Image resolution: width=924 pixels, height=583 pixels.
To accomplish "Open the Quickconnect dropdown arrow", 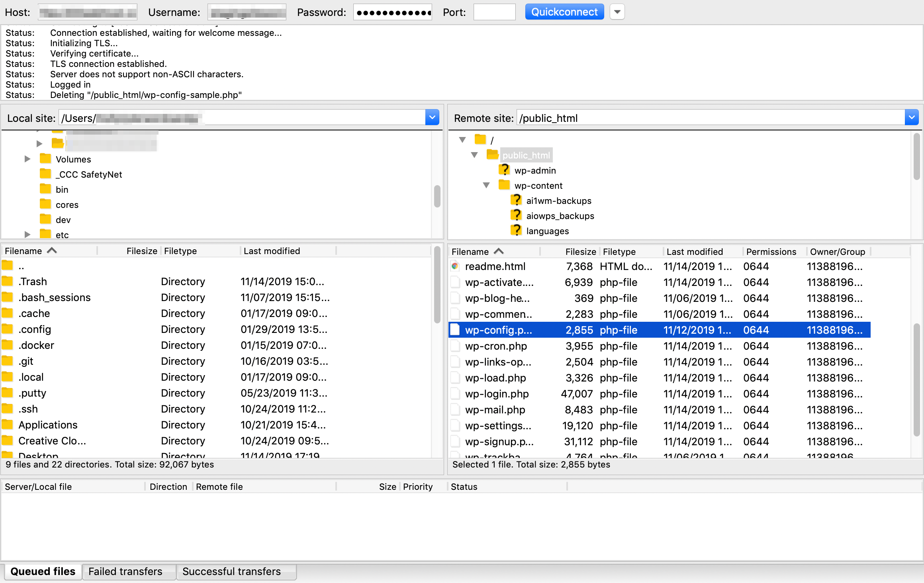I will click(617, 12).
